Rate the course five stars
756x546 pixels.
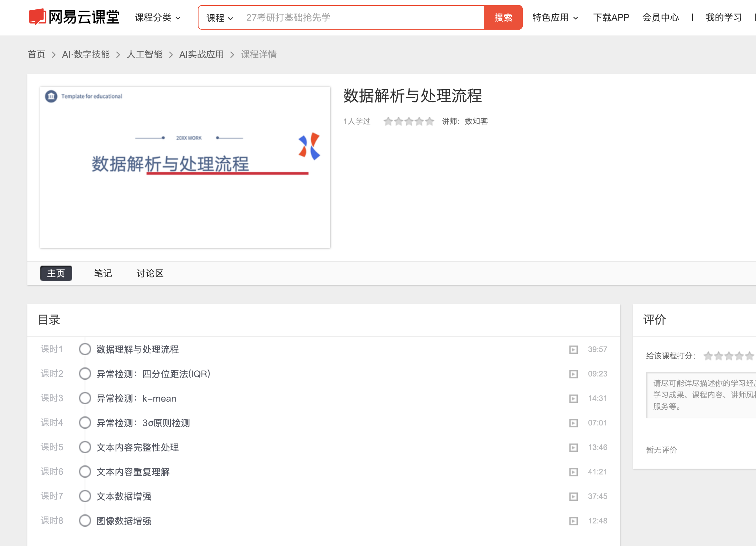pyautogui.click(x=749, y=356)
